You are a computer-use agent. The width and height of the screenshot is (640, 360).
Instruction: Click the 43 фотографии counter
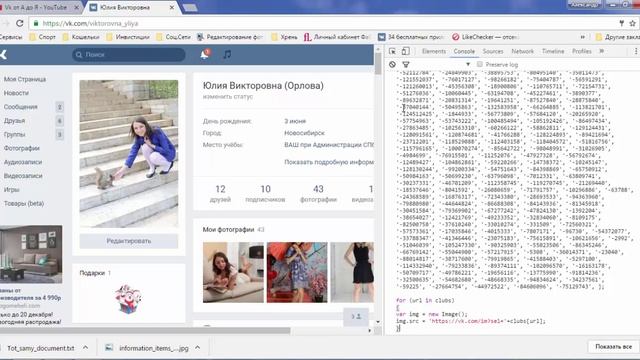click(x=318, y=193)
